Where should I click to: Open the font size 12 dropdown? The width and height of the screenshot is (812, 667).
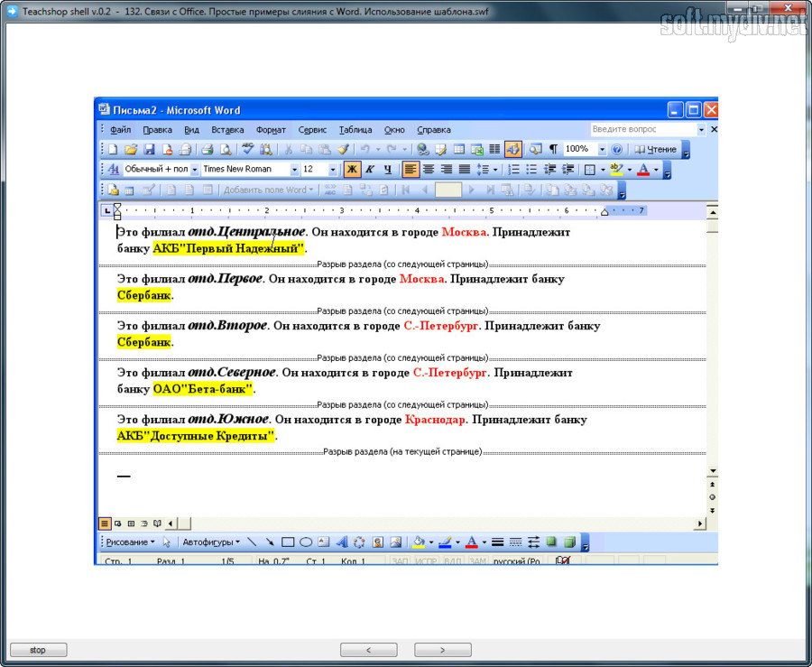pyautogui.click(x=332, y=170)
